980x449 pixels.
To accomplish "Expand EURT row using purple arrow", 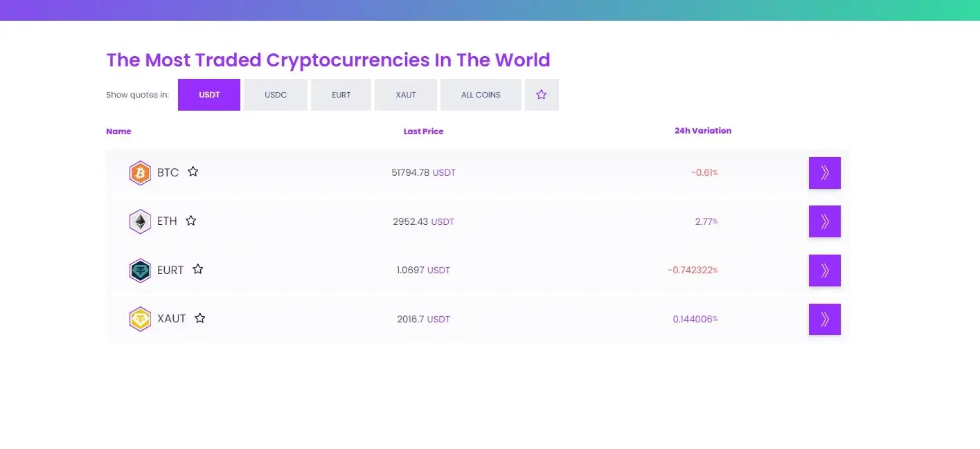I will click(x=824, y=271).
